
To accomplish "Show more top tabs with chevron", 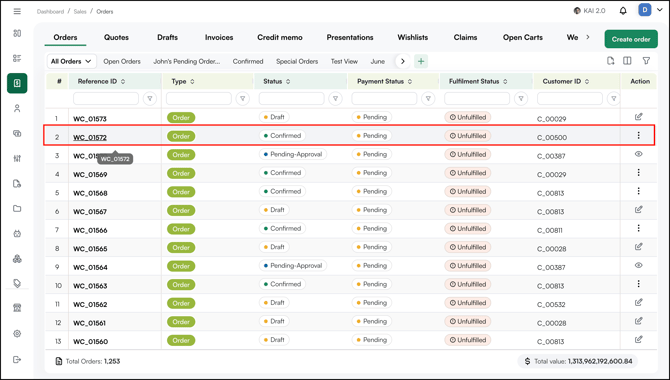I will click(x=588, y=37).
